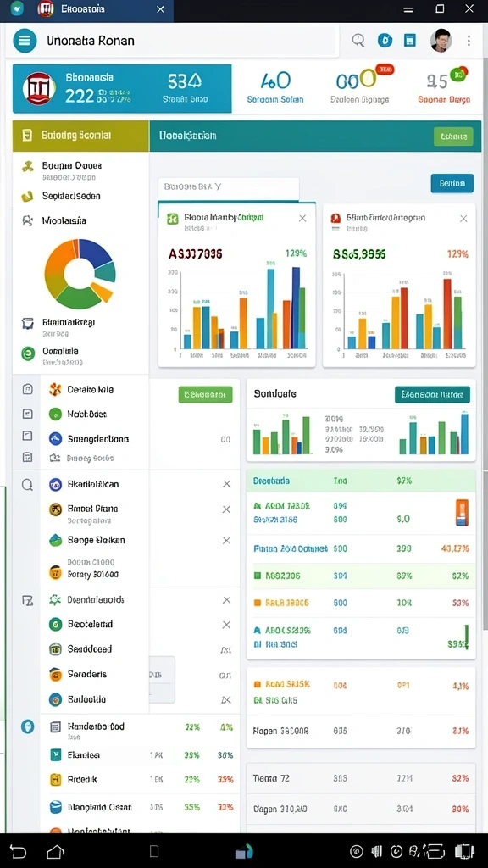The width and height of the screenshot is (488, 868).
Task: Open the 40 Serooam Sofian stat
Action: coord(275,88)
